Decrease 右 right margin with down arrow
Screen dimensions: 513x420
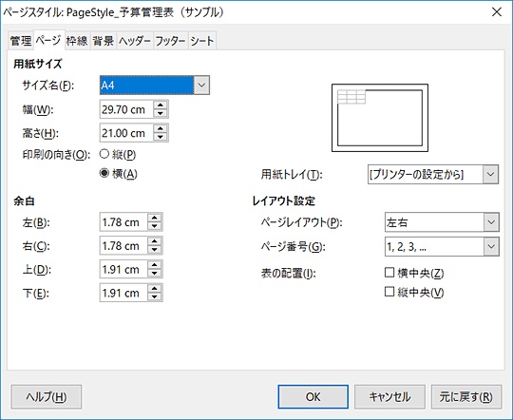click(155, 250)
